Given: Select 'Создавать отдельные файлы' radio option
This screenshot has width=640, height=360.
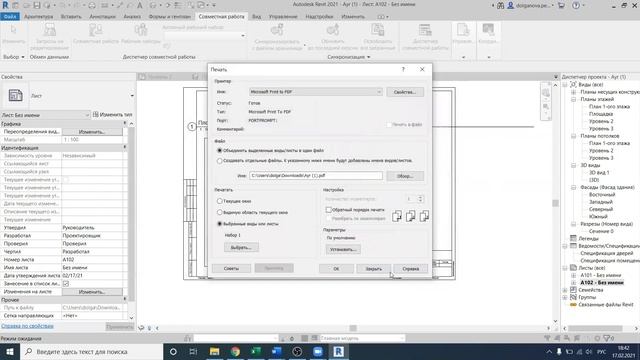Looking at the screenshot, I should click(220, 161).
